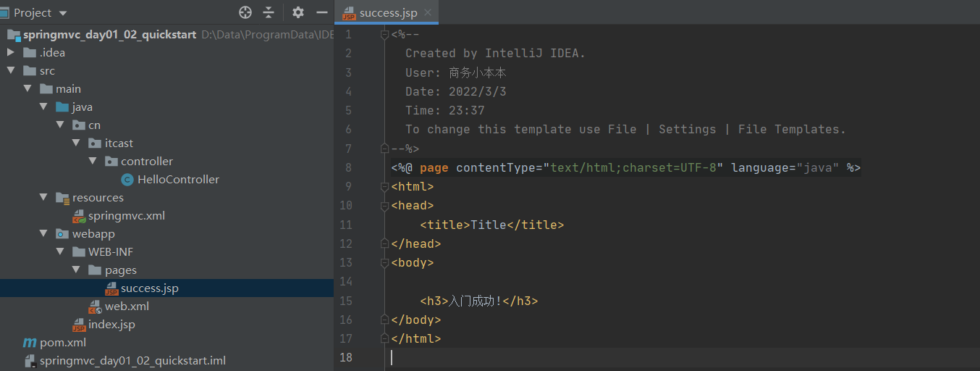Collapse the webapp folder arrow
980x371 pixels.
43,233
